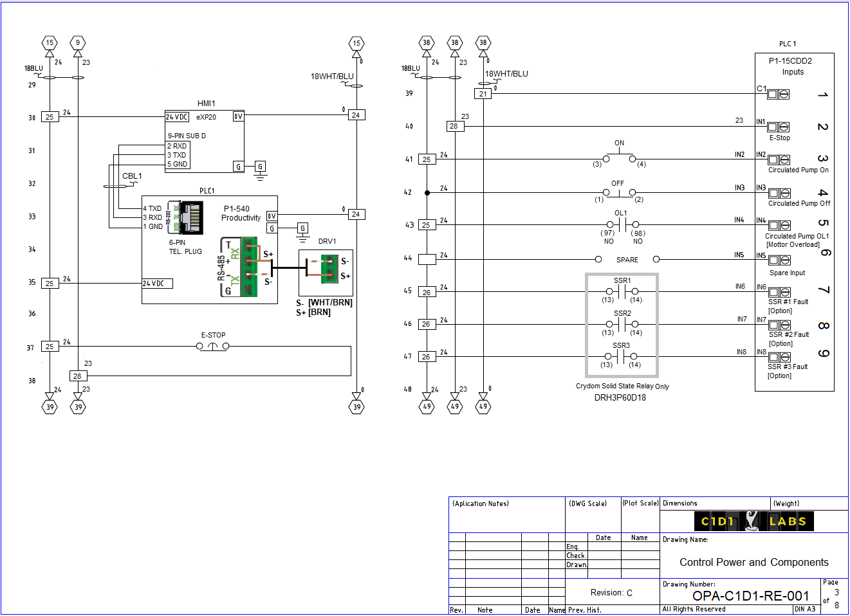Screen dimensions: 850x616
Task: Select the IN1 E-Stop input terminal
Action: (x=778, y=127)
